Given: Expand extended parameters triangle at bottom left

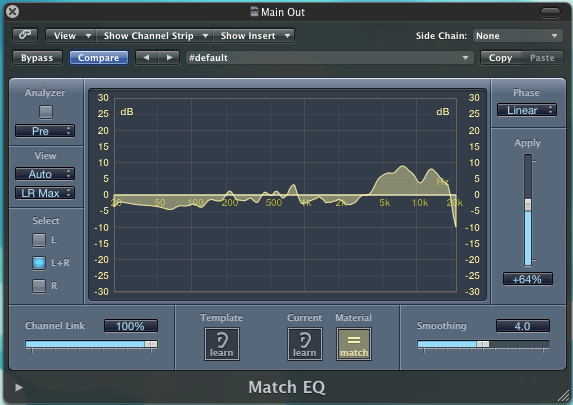Looking at the screenshot, I should pyautogui.click(x=19, y=387).
